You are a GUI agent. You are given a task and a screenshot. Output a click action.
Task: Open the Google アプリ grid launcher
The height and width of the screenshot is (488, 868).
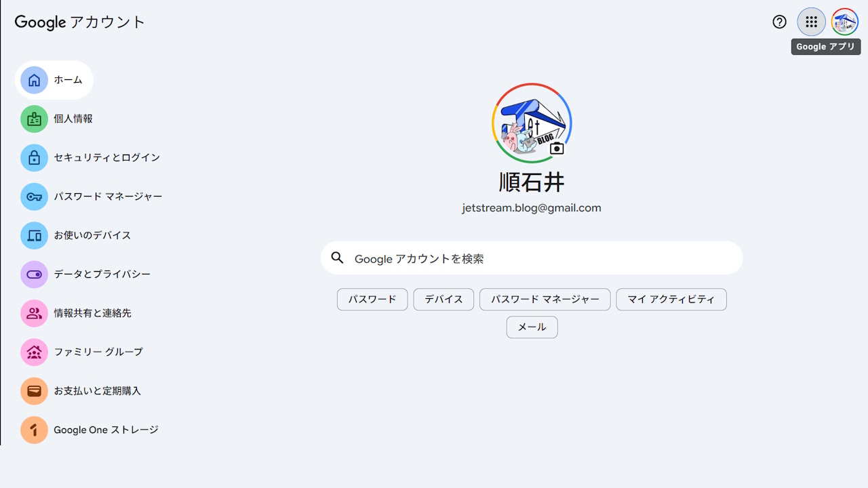coord(811,21)
